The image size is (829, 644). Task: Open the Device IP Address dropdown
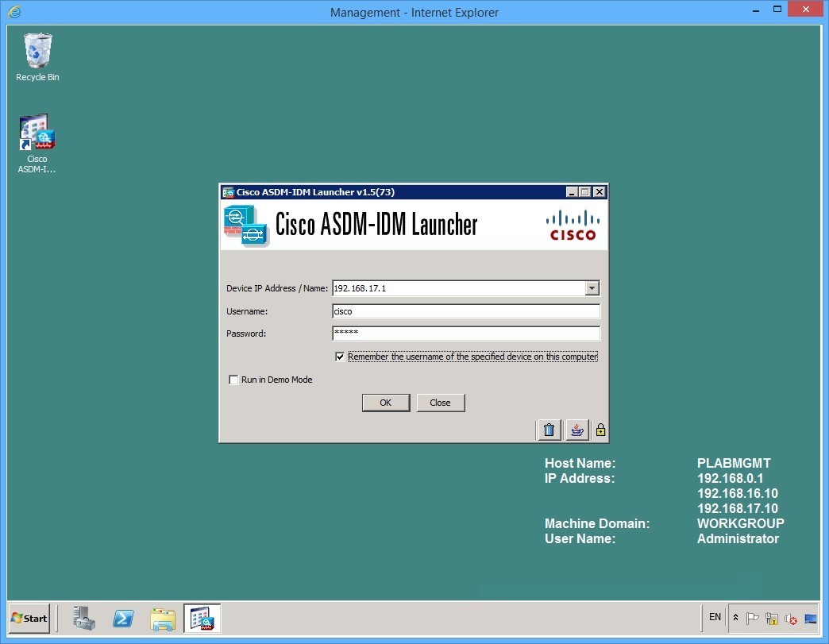[591, 288]
